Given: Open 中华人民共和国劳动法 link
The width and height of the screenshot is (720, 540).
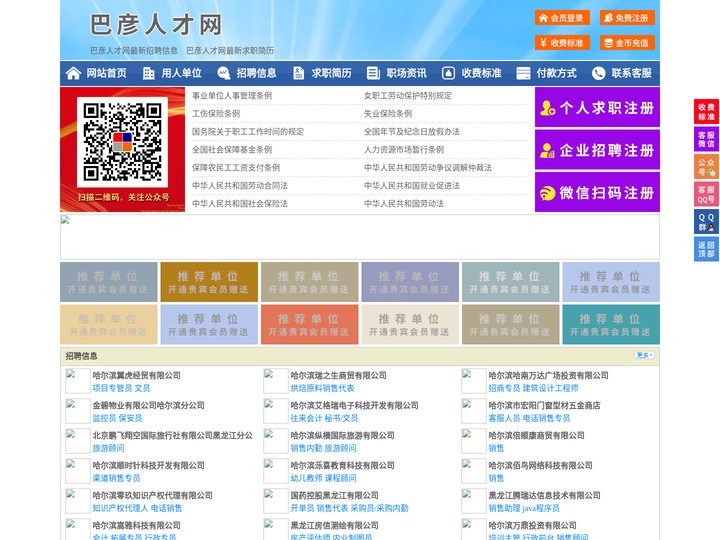Looking at the screenshot, I should coord(404,203).
